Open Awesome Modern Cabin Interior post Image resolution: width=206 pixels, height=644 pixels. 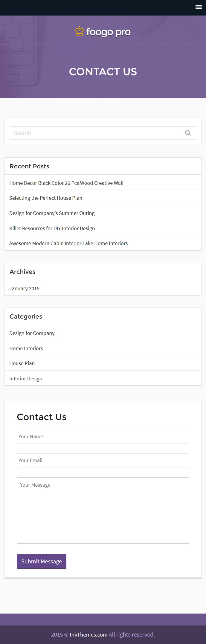click(x=68, y=243)
